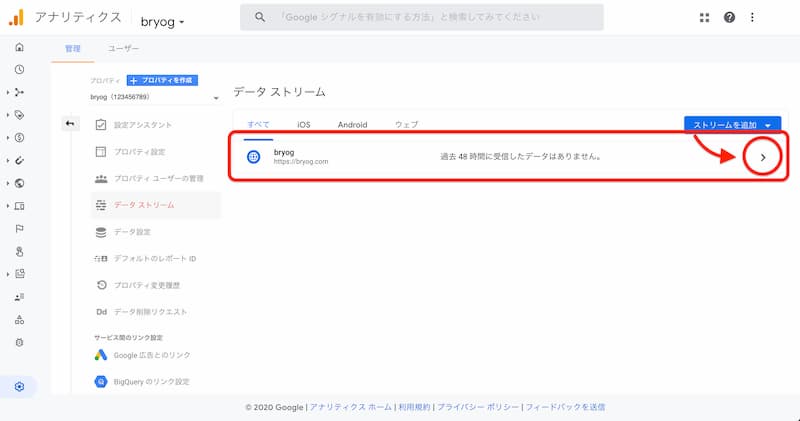The image size is (800, 421).
Task: Select the Android streams tab
Action: 353,125
